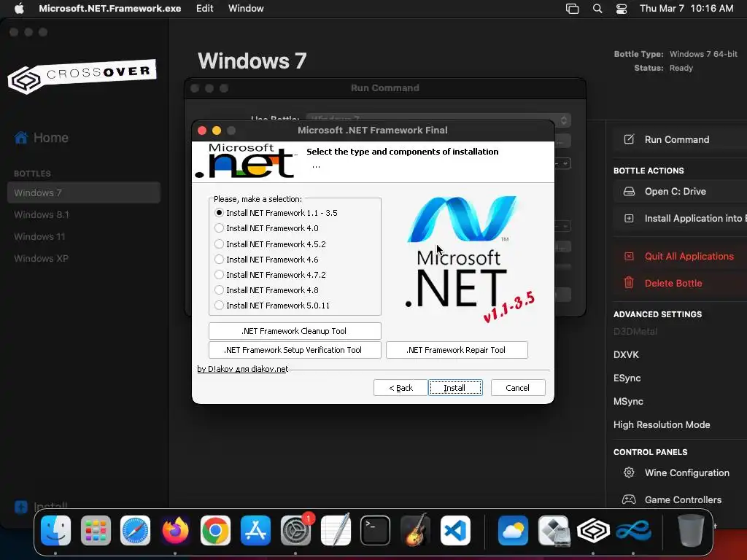Toggle ESync advanced setting
This screenshot has height=560, width=747.
[x=627, y=378]
